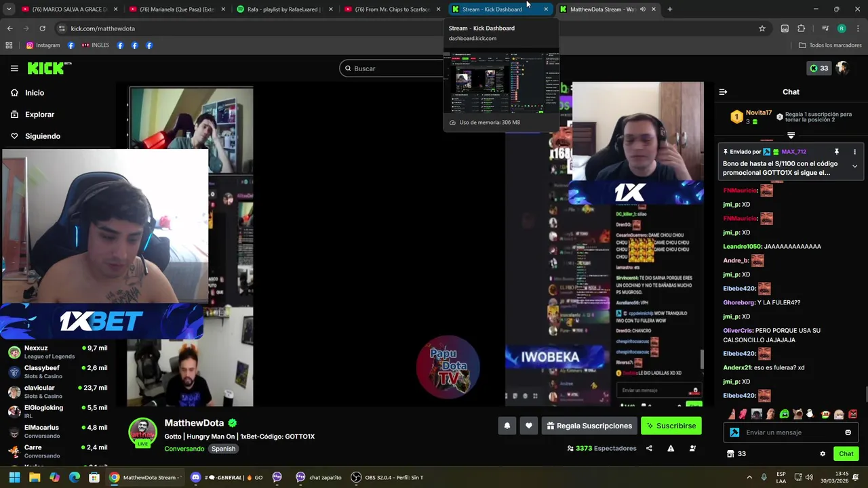The width and height of the screenshot is (868, 488).
Task: Open a new browser tab
Action: point(669,9)
